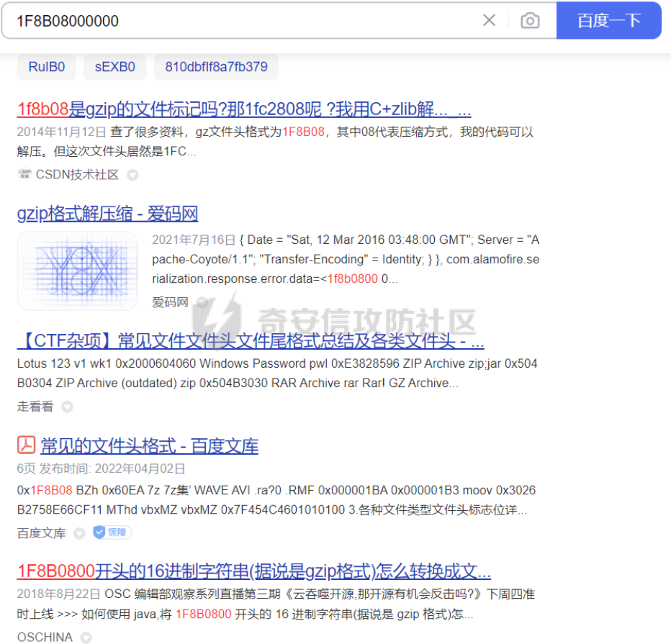Open result '1F8B0800开头的16进制字符串'
Viewport: 671px width, 644px height.
[253, 571]
